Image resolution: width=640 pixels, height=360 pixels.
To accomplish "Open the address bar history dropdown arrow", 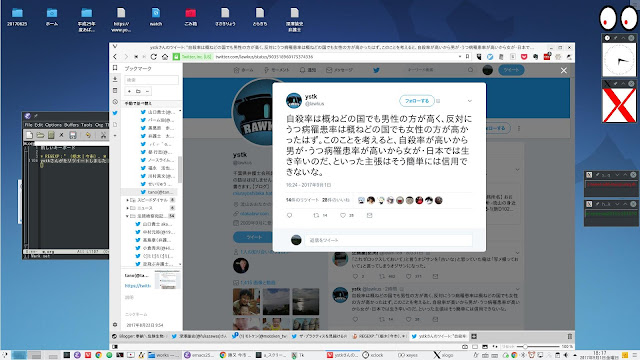I will [460, 57].
